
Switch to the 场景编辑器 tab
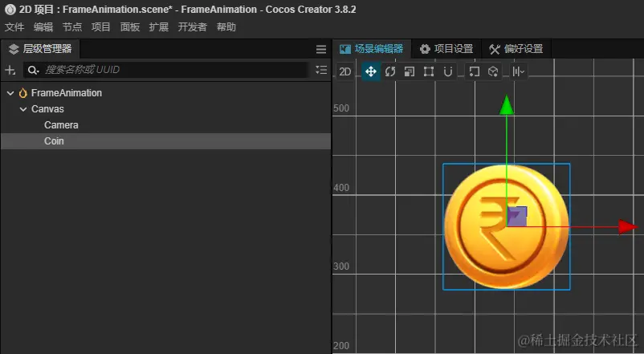[372, 49]
